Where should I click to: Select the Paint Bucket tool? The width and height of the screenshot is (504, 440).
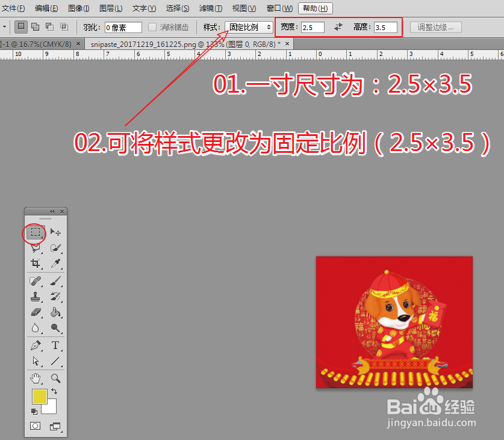(x=55, y=312)
